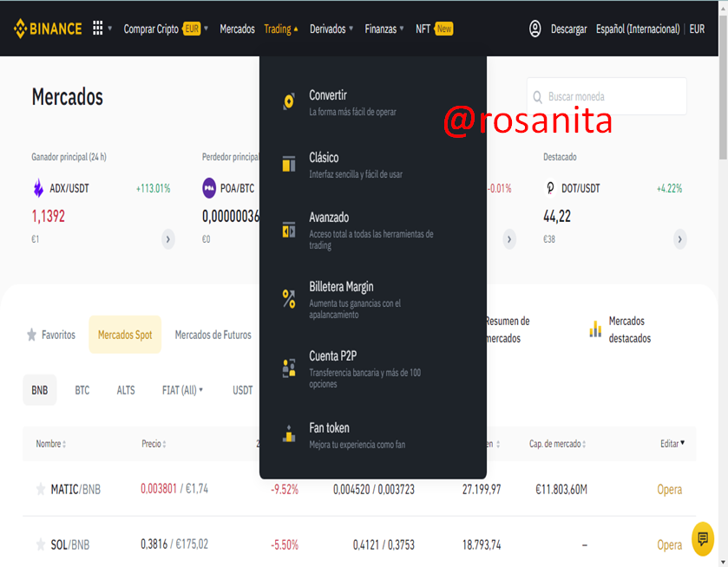The width and height of the screenshot is (728, 567).
Task: Open the DOT/USDT pair
Action: pyautogui.click(x=580, y=188)
